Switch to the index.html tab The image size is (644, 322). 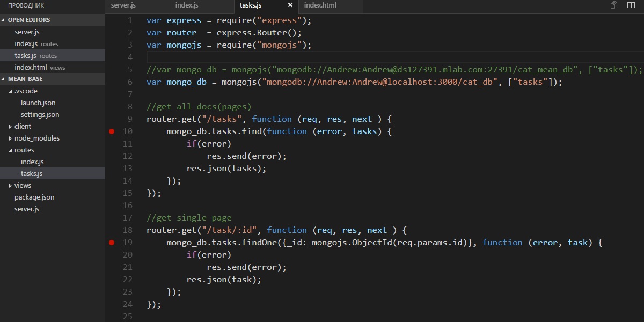[x=320, y=6]
